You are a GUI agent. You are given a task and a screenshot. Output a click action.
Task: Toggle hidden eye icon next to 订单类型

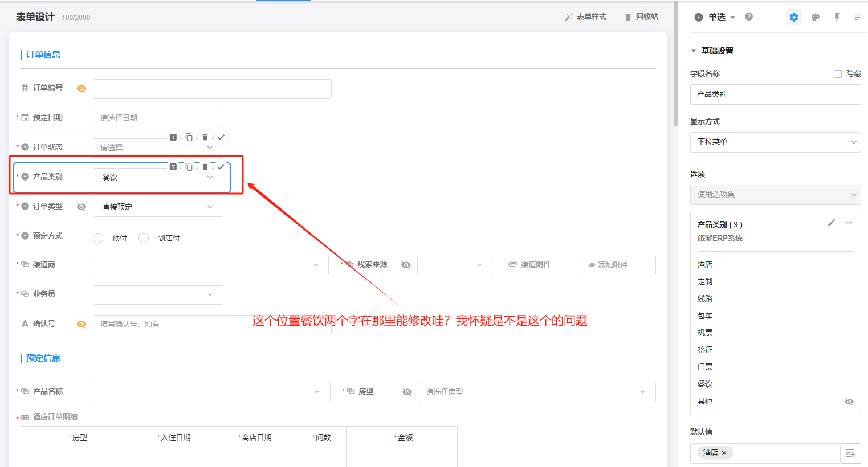pos(81,207)
